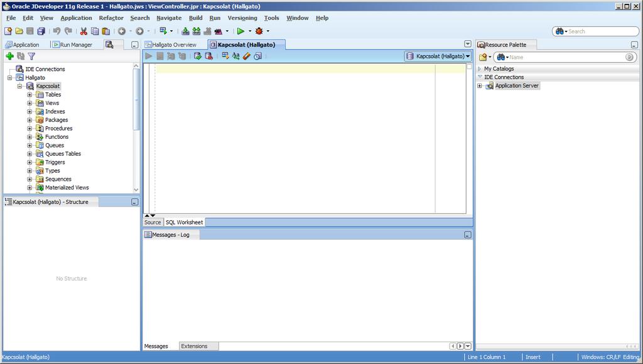The image size is (643, 364).
Task: Click the Resource Palette Name search field
Action: coord(566,57)
